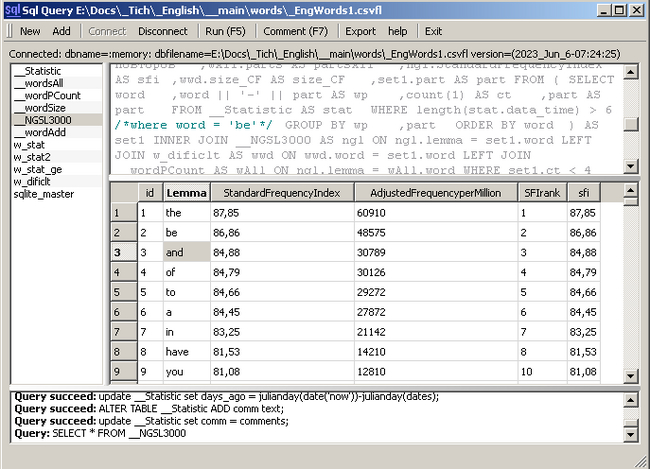This screenshot has width=650, height=469.
Task: Click the StandardFrequencyIndex column header
Action: pyautogui.click(x=281, y=192)
